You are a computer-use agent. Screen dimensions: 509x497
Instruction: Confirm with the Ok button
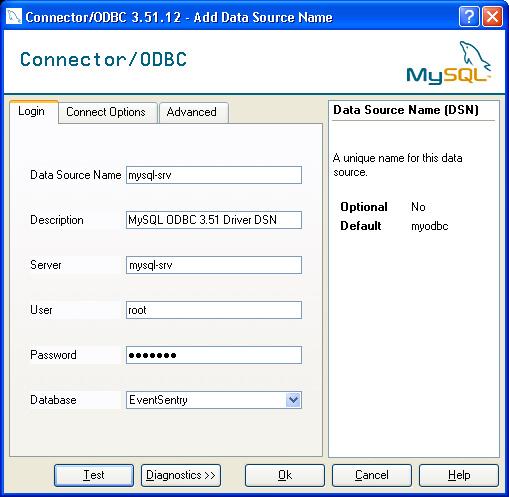pos(285,475)
